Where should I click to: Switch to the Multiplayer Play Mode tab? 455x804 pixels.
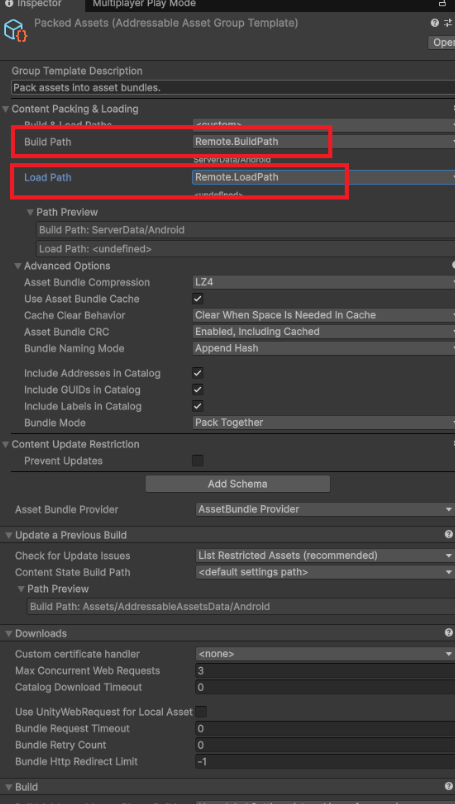[x=144, y=4]
